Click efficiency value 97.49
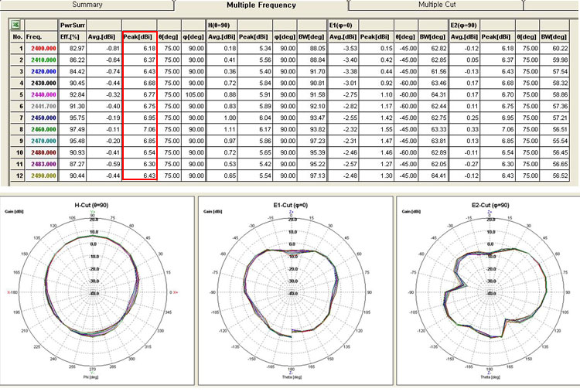Viewport: 580px width, 392px height. click(72, 129)
